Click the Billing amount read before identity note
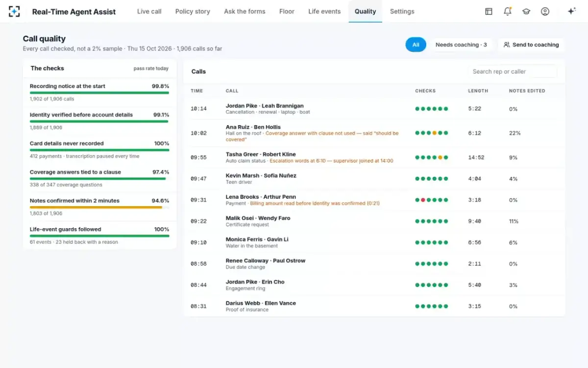Viewport: 588px width, 368px height. coord(315,203)
